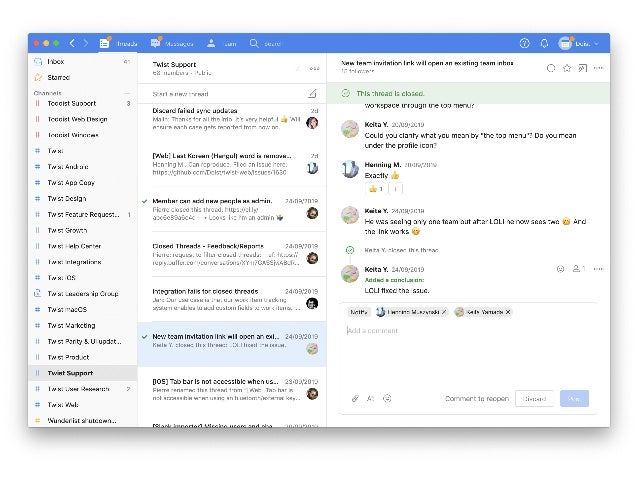Image resolution: width=638 pixels, height=479 pixels.
Task: Click the Search field in top bar
Action: (265, 43)
